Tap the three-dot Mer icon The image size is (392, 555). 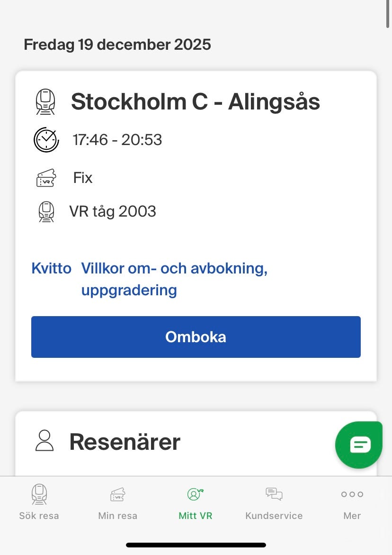(x=352, y=494)
